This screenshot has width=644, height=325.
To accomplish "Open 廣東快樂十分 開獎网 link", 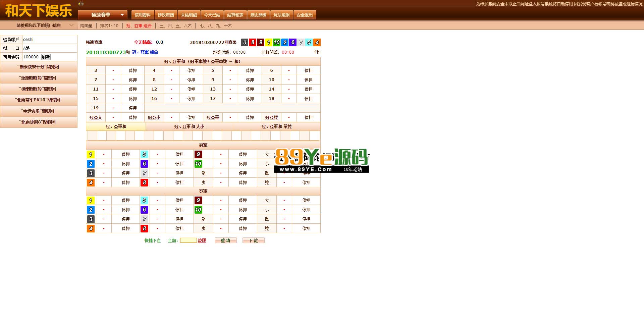I will [39, 67].
